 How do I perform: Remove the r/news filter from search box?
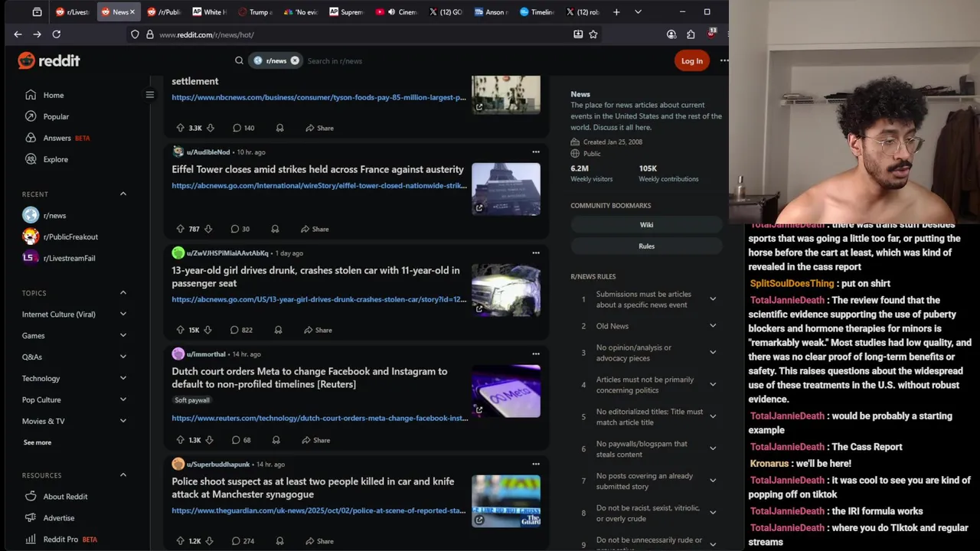coord(295,60)
